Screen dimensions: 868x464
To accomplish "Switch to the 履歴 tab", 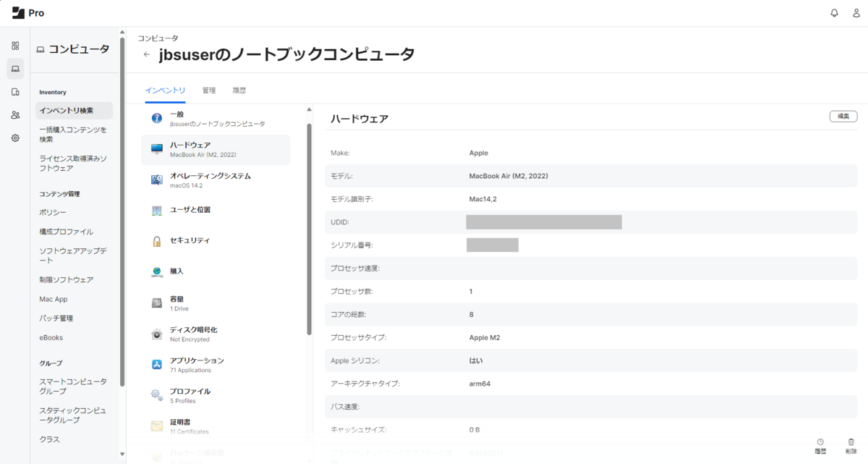I will [x=239, y=90].
